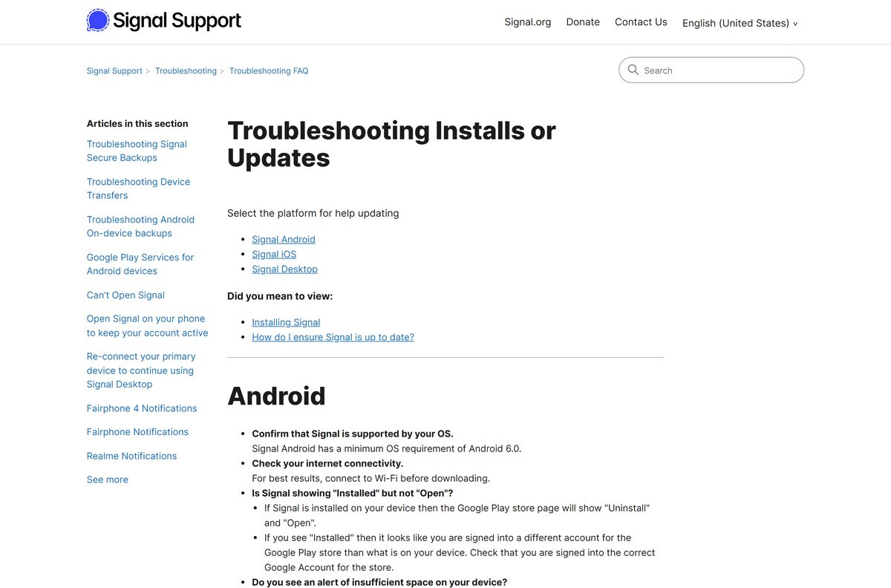Open the English (United States) language dropdown
The height and width of the screenshot is (588, 891).
coord(740,23)
